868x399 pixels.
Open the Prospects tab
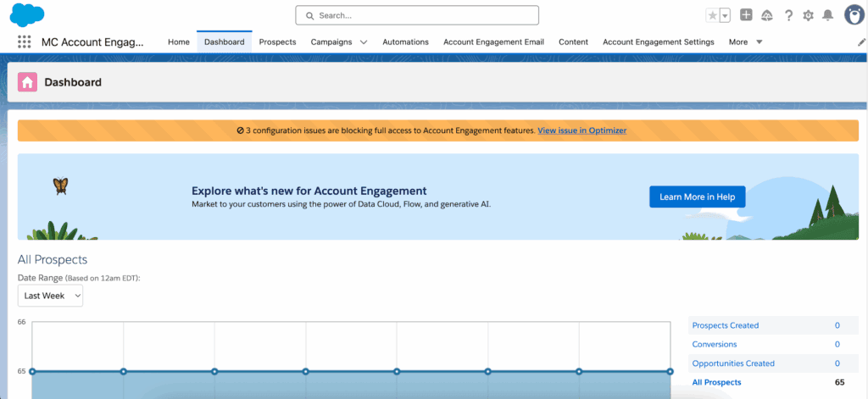pos(277,42)
